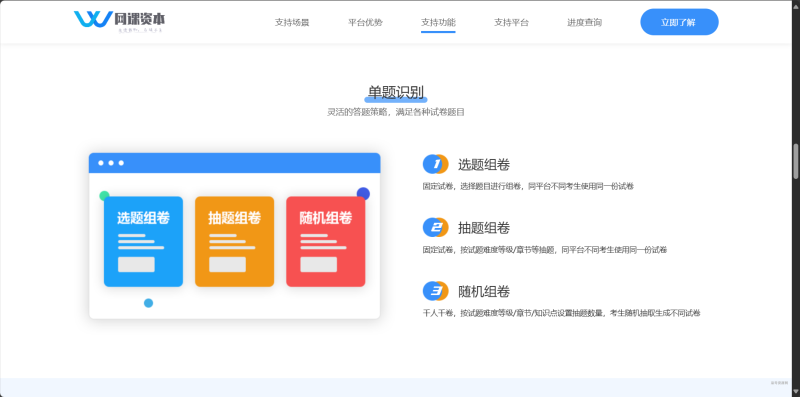
Task: Click the orange 抽题组卷 card
Action: [x=234, y=241]
